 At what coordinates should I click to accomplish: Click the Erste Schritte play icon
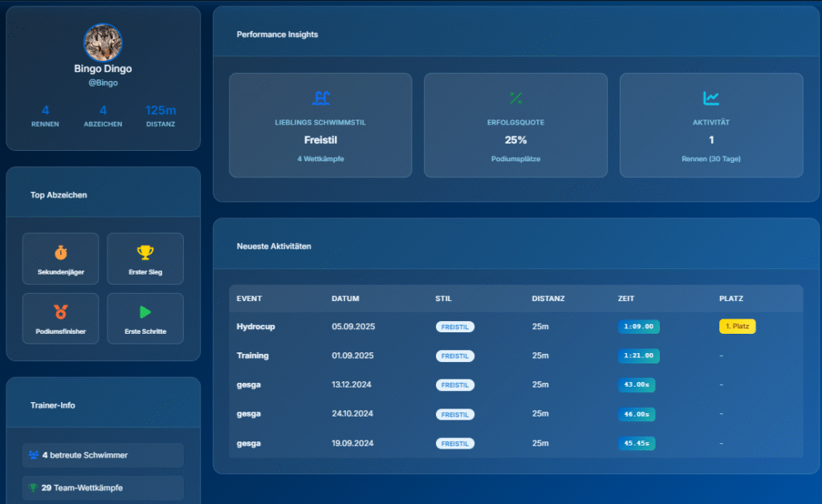(x=145, y=311)
